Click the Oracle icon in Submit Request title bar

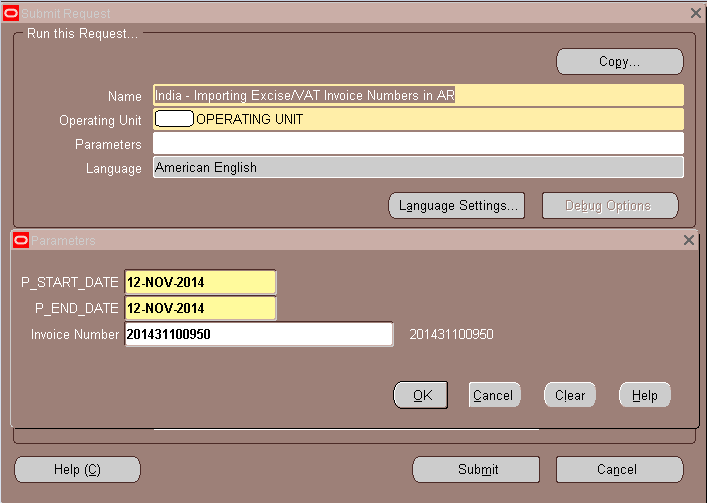point(11,14)
